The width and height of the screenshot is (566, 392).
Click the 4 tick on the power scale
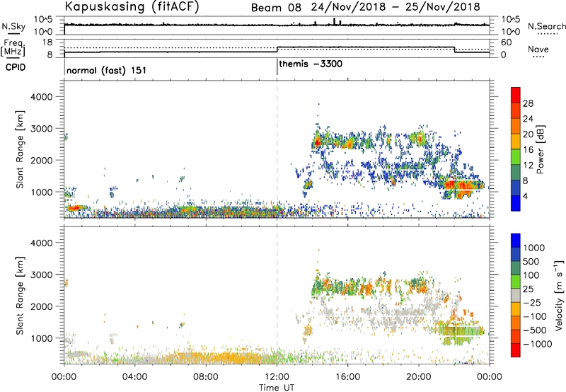[525, 197]
